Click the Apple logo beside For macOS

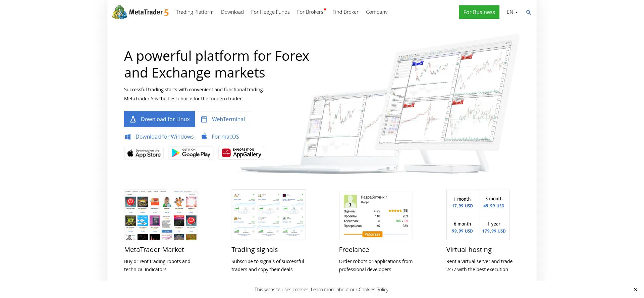[204, 136]
